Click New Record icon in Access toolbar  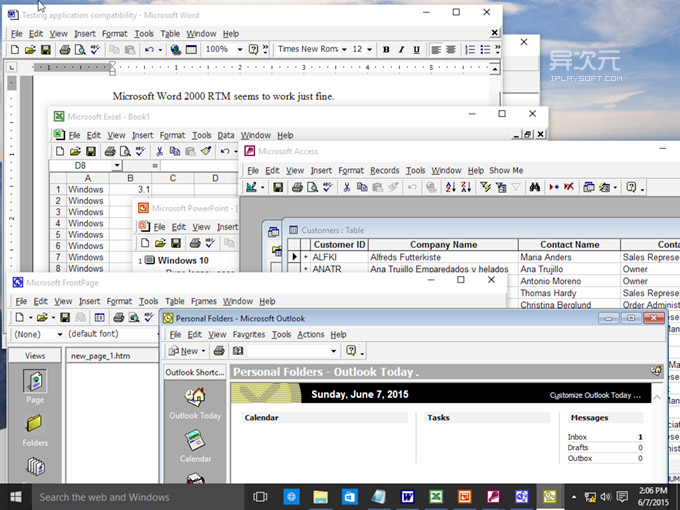pyautogui.click(x=554, y=187)
